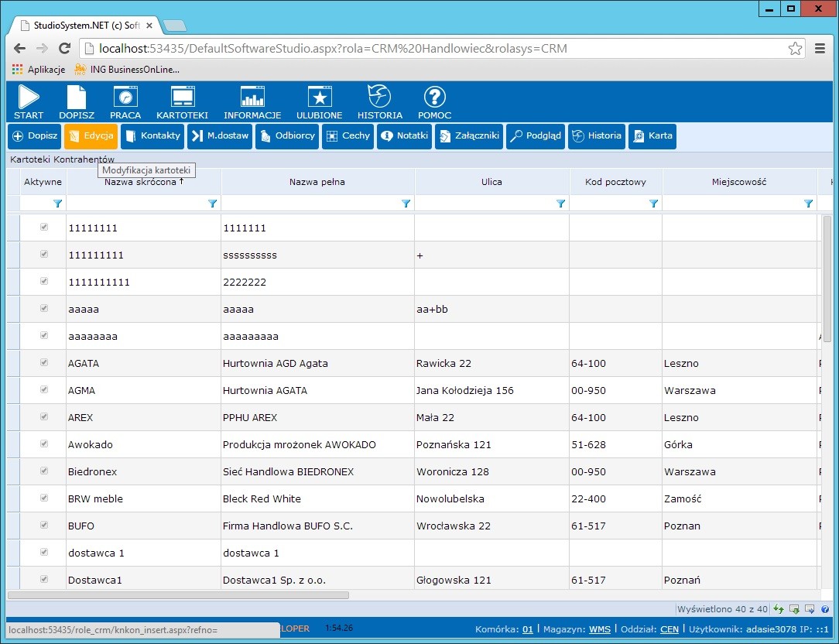Open the INFORMACJE chart icon
This screenshot has width=839, height=644.
tap(252, 98)
